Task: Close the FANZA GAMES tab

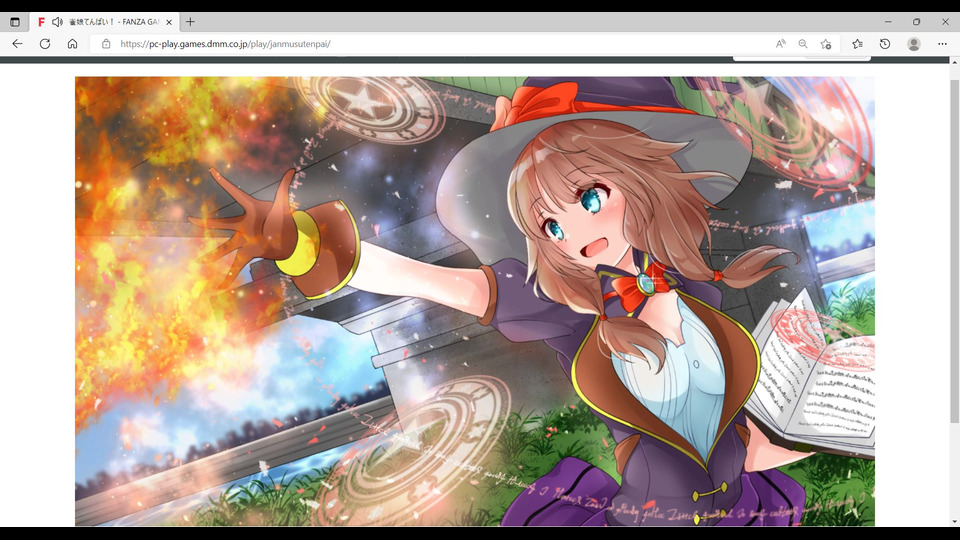Action: click(169, 22)
